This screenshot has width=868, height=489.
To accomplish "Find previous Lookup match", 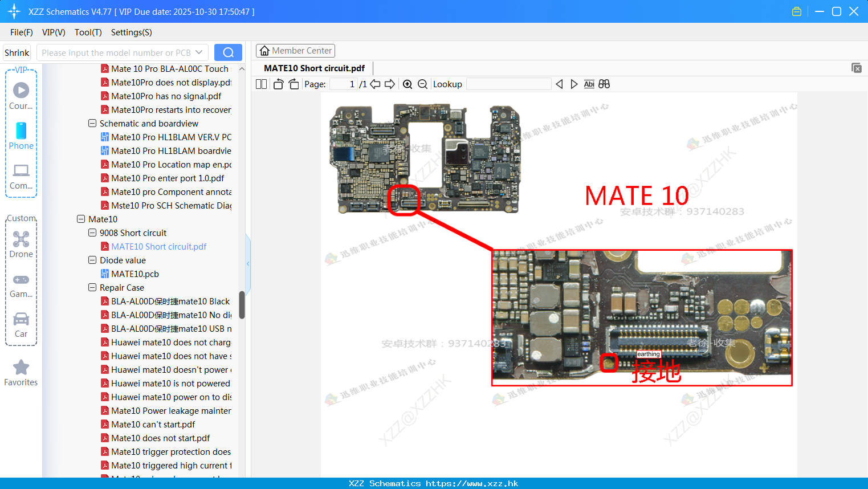I will 559,84.
